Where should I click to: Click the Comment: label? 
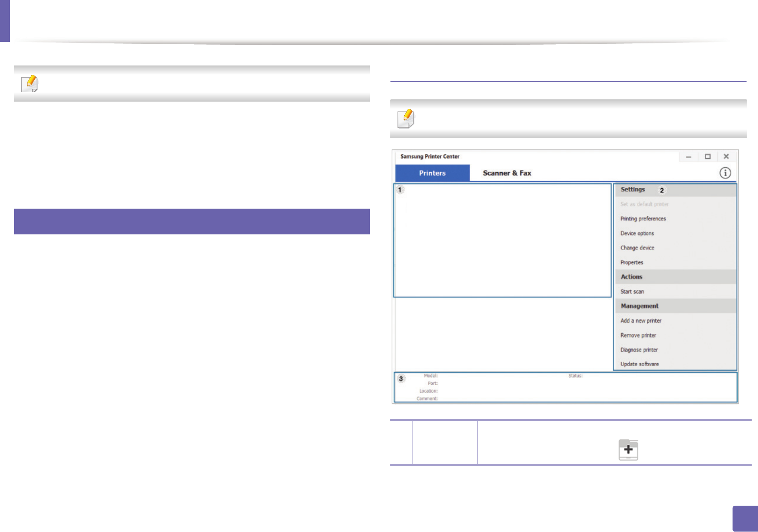coord(427,399)
